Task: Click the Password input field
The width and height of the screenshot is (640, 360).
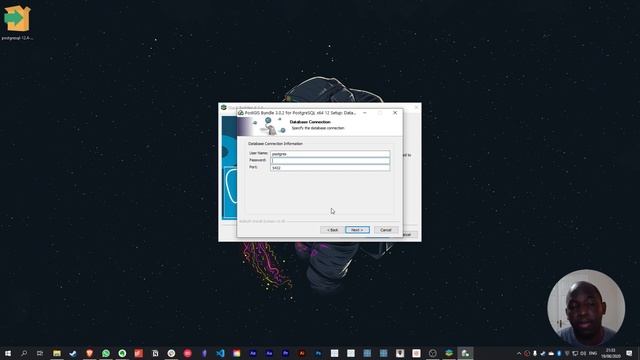Action: point(330,161)
